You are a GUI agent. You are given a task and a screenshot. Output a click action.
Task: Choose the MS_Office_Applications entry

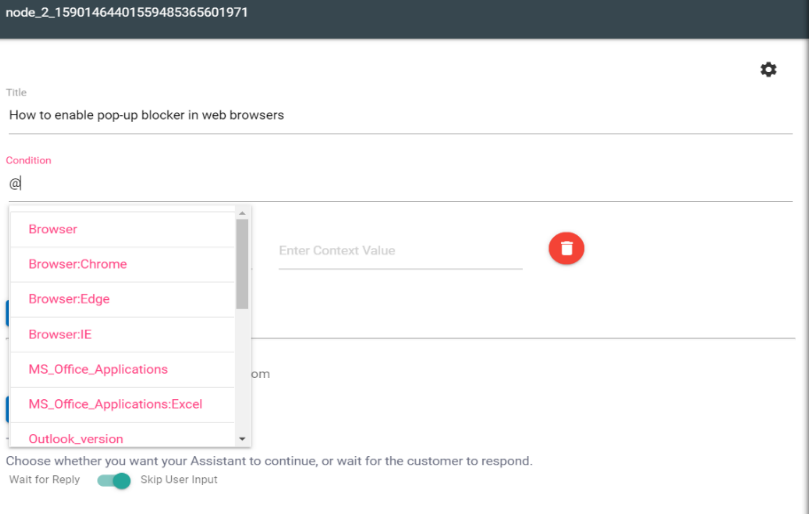[98, 369]
